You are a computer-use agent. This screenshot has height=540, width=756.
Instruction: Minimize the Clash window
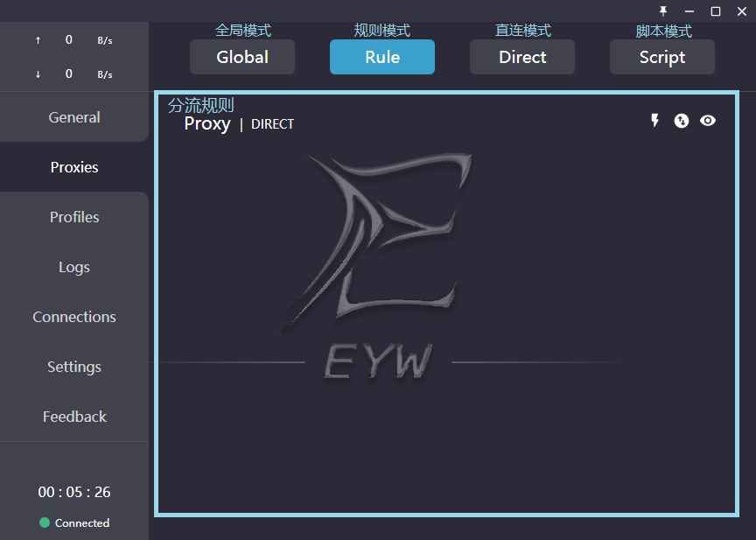click(689, 11)
